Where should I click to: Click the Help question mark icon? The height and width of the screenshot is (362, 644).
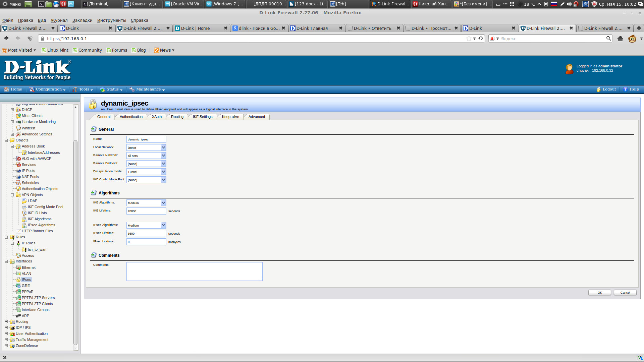(625, 89)
